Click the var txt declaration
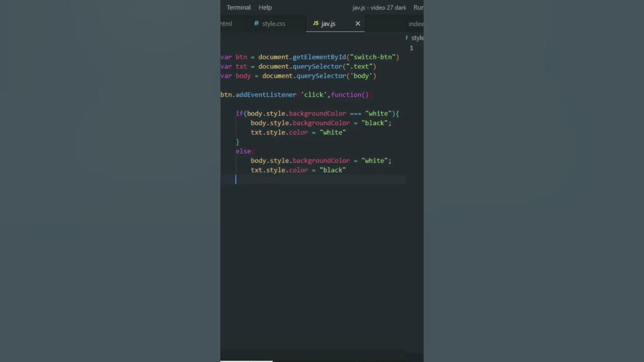644x362 pixels. [x=234, y=66]
